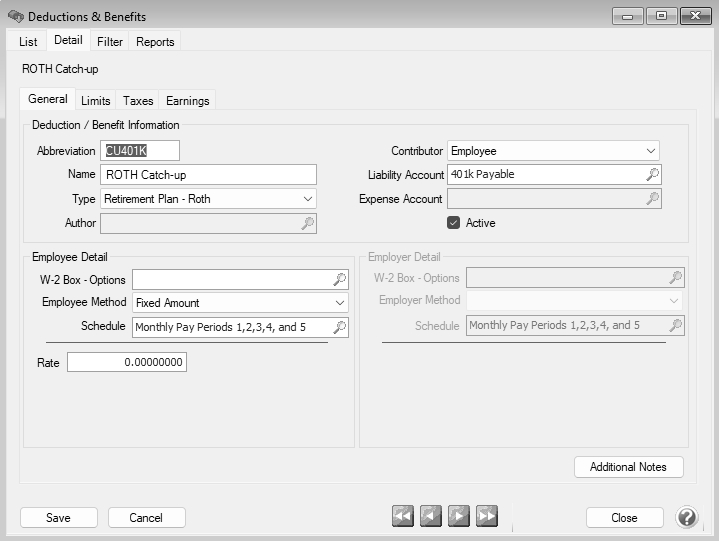Open help with the question mark icon

687,517
